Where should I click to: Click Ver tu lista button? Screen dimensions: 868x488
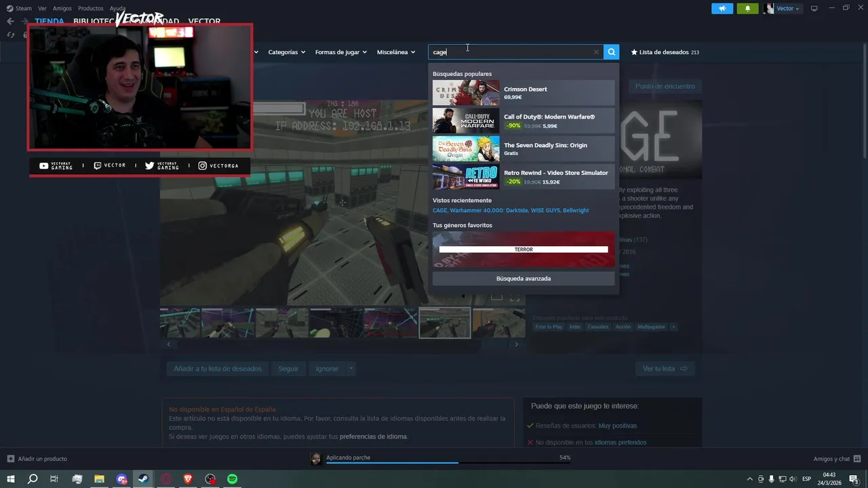pyautogui.click(x=665, y=369)
